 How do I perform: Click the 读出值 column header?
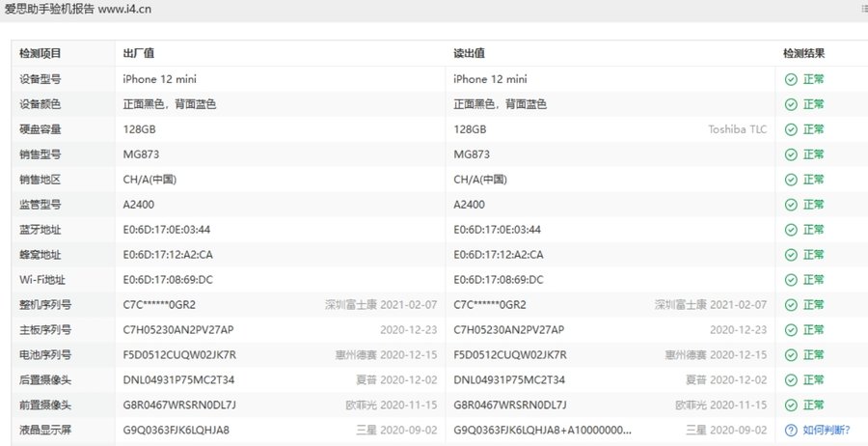(x=470, y=54)
